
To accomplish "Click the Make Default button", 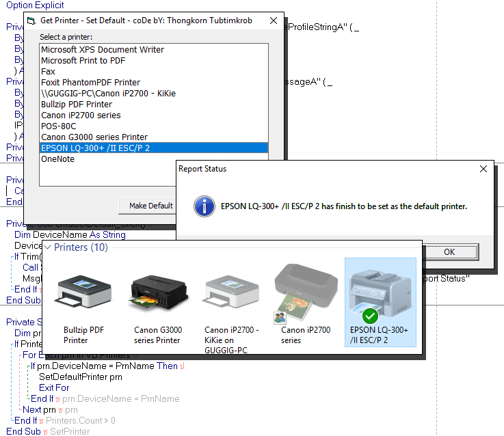I will [148, 206].
